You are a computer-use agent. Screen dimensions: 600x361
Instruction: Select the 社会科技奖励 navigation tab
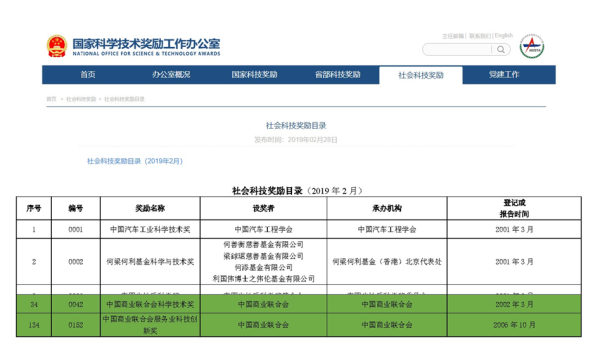tap(421, 75)
